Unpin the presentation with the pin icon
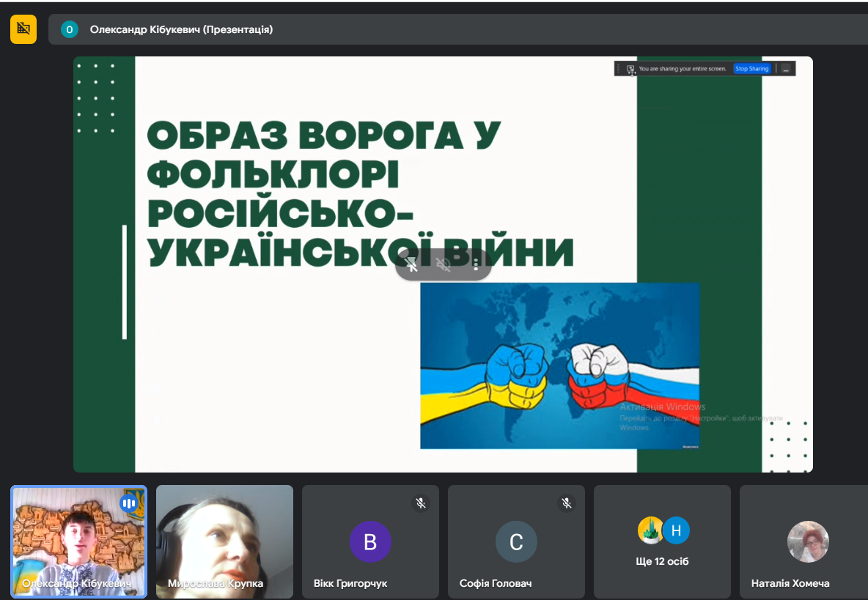This screenshot has height=600, width=868. pyautogui.click(x=412, y=264)
